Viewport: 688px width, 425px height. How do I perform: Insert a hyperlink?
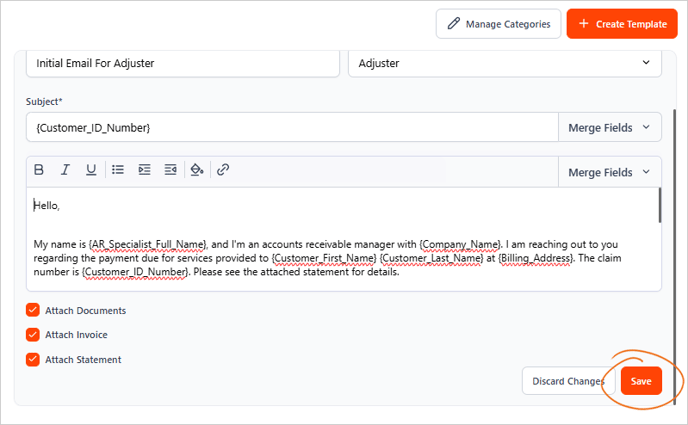223,170
